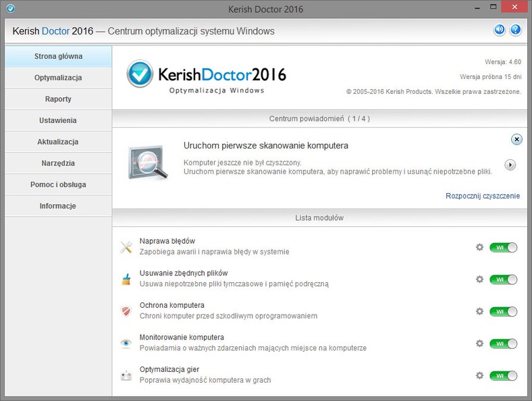Open Pomoc i obsługa section

pos(58,184)
